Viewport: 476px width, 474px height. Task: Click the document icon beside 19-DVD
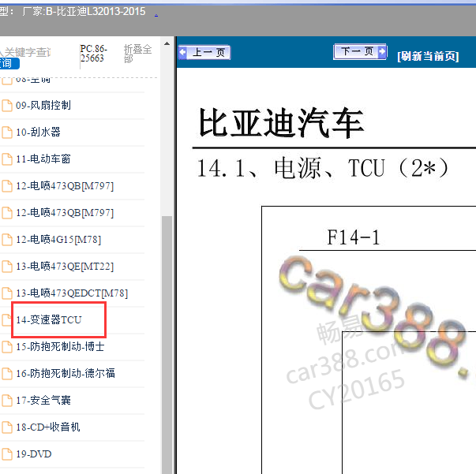click(7, 454)
